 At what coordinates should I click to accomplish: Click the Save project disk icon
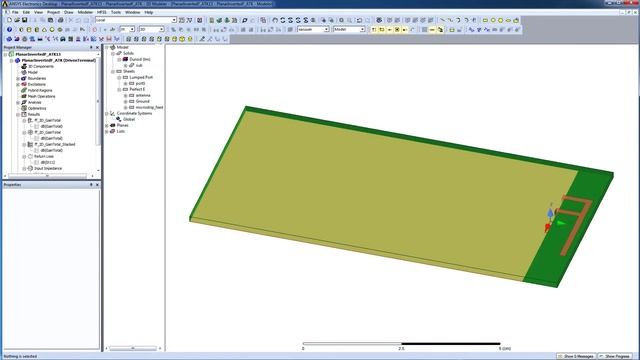pyautogui.click(x=24, y=20)
